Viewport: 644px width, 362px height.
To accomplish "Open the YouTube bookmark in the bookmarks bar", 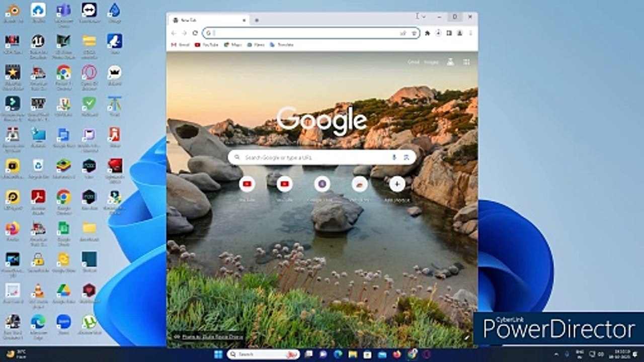I will click(206, 45).
